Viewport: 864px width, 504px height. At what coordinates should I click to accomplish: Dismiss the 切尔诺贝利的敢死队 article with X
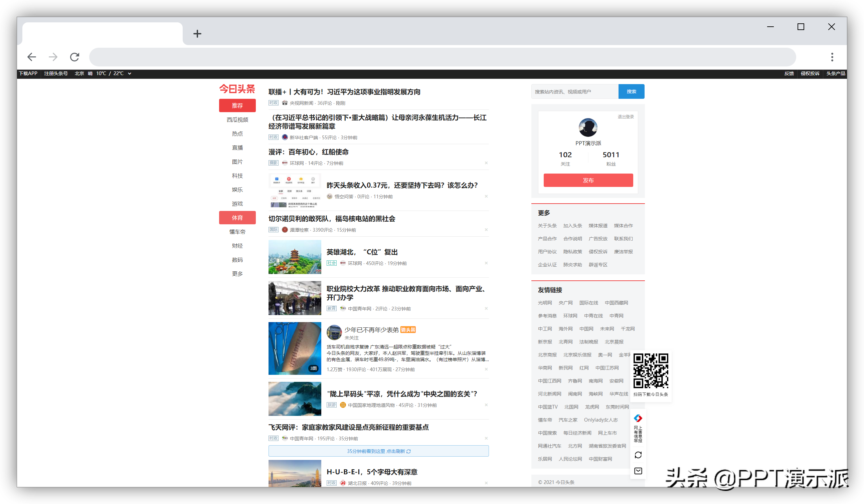486,230
